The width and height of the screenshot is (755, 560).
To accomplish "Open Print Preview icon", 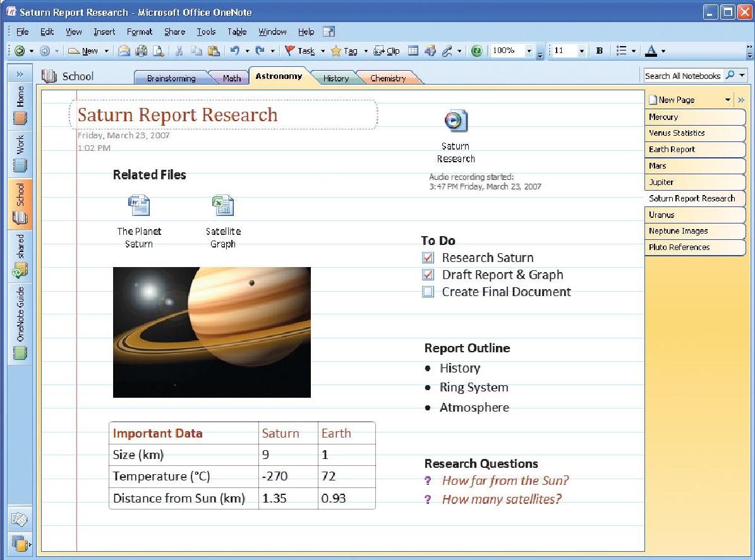I will coord(159,51).
